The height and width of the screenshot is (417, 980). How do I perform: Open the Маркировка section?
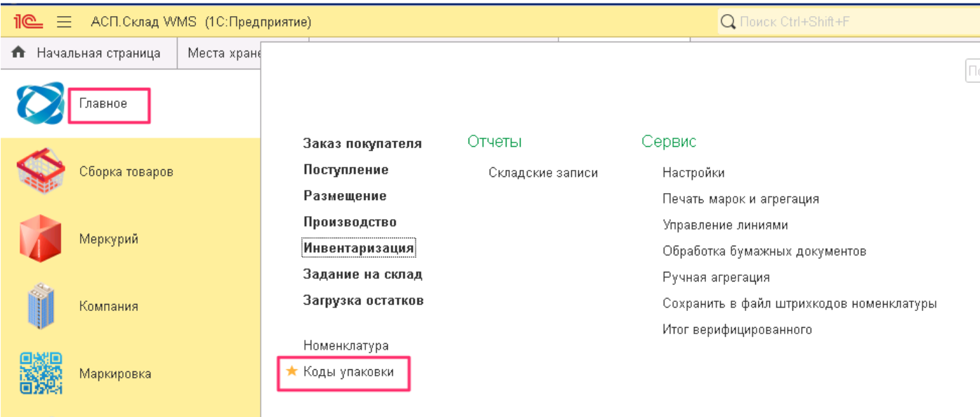coord(115,373)
